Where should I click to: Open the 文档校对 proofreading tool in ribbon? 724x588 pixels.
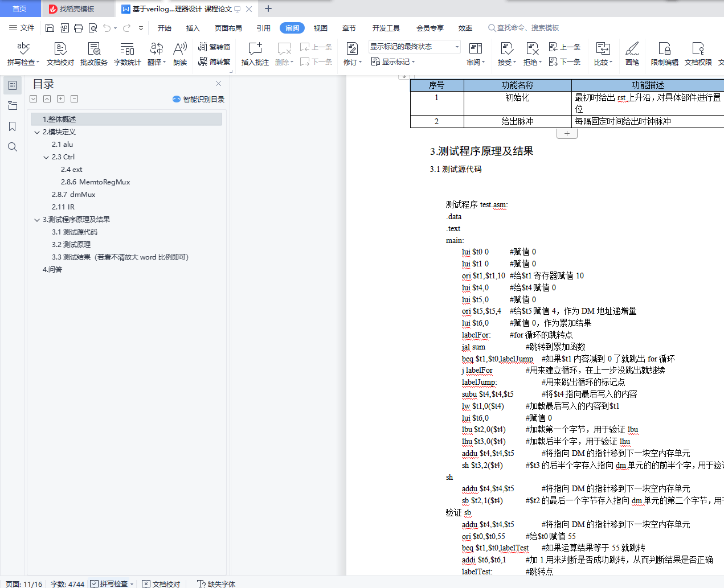coord(60,54)
